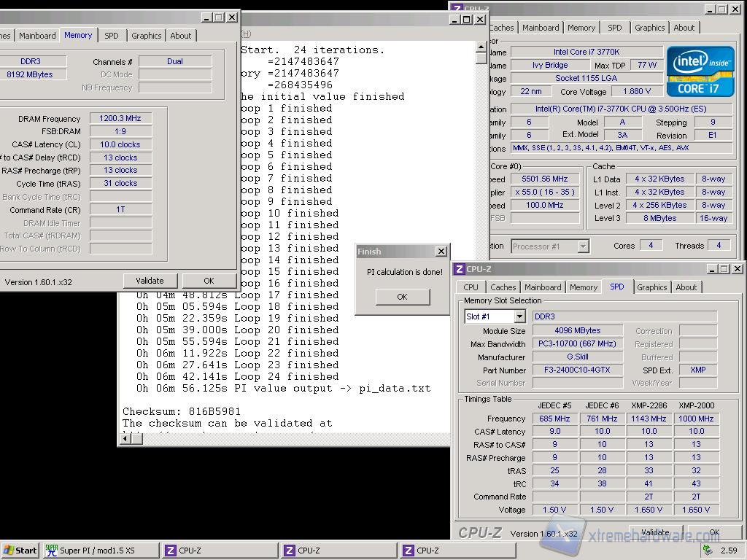Close the Finish dialog with its X
Image resolution: width=747 pixels, height=560 pixels.
click(441, 252)
